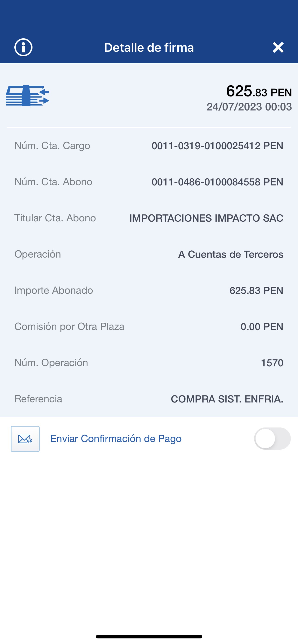This screenshot has width=298, height=644.
Task: Tap the home indicator bar
Action: point(149,637)
